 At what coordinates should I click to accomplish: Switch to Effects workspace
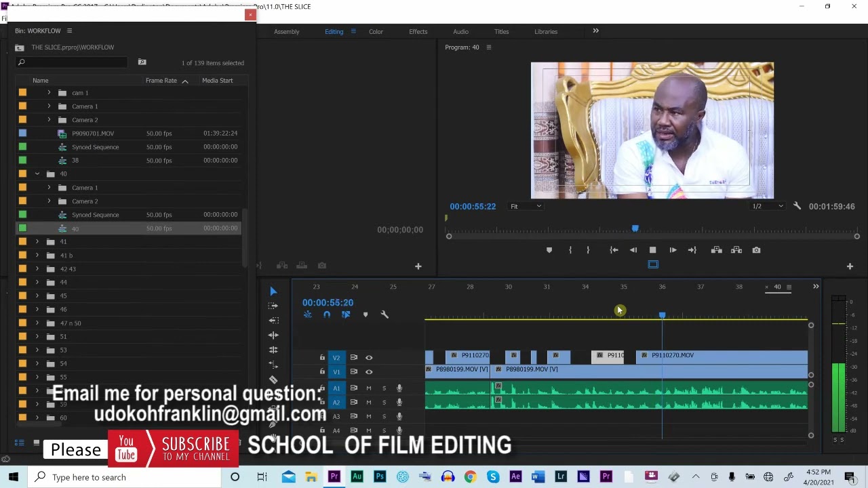[418, 32]
